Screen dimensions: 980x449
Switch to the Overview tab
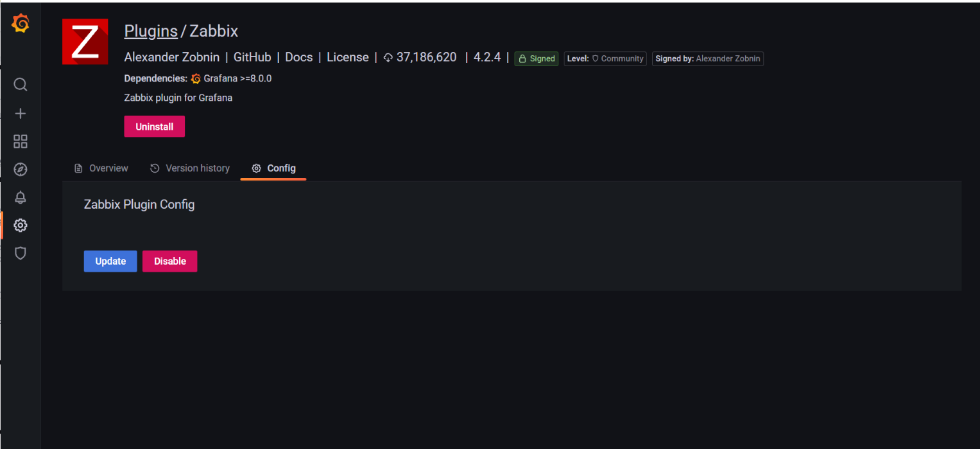101,168
